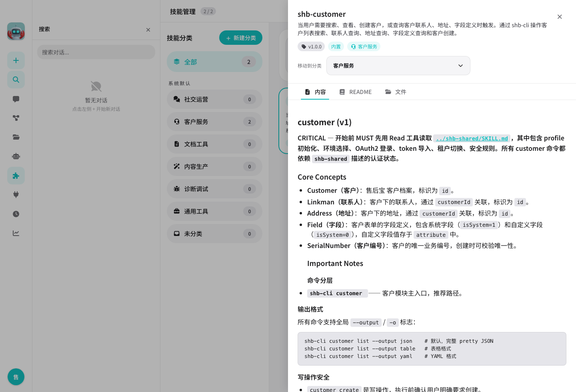Viewport: 576px width, 392px height.
Task: Select the 未分类 category
Action: tap(214, 234)
